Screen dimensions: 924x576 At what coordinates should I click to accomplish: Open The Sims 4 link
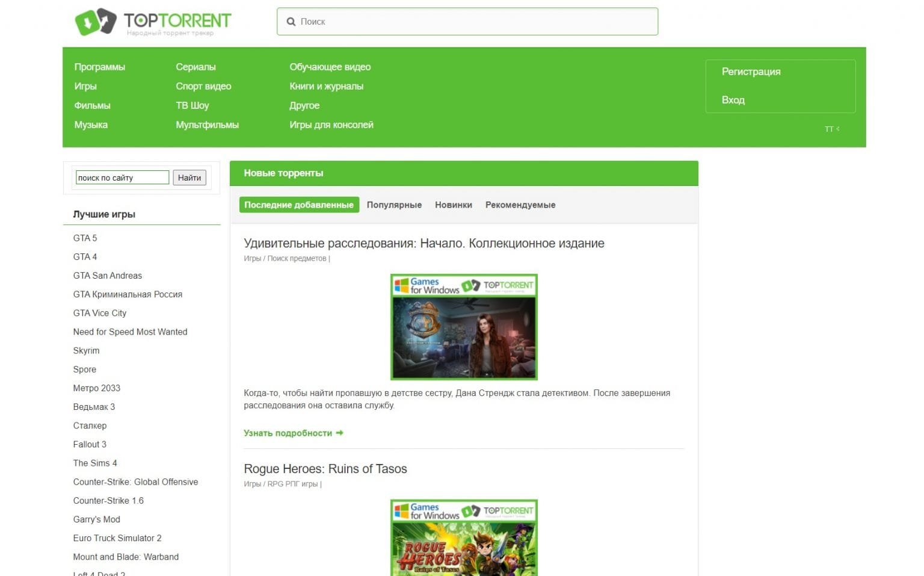click(95, 463)
